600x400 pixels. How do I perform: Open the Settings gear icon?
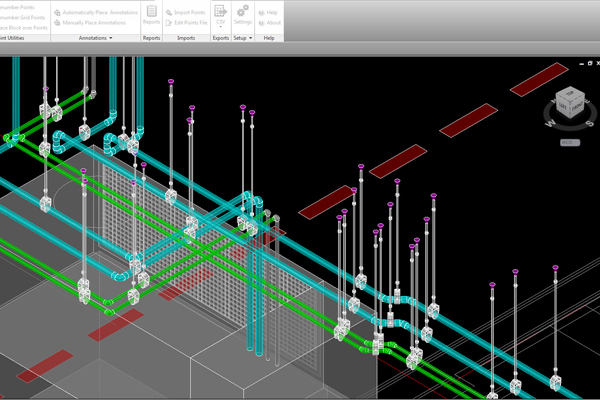click(243, 13)
